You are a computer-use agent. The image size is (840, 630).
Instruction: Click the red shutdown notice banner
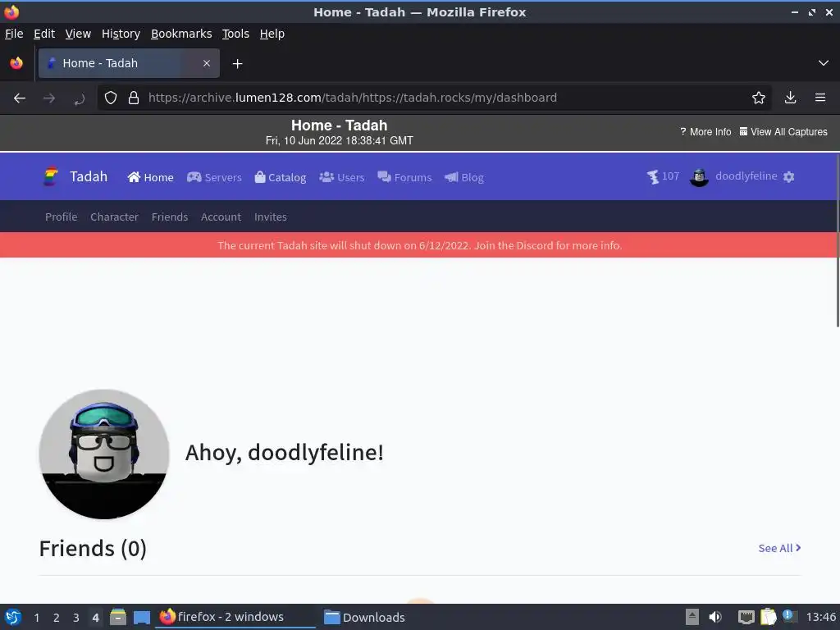click(420, 245)
